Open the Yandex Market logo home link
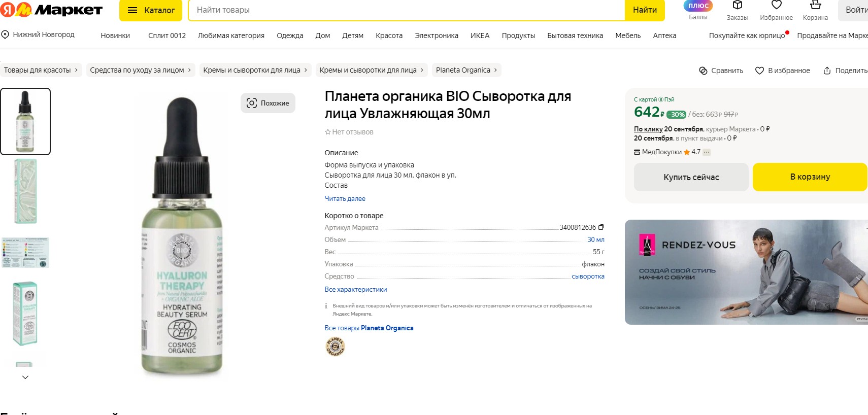Image resolution: width=868 pixels, height=415 pixels. click(x=51, y=10)
